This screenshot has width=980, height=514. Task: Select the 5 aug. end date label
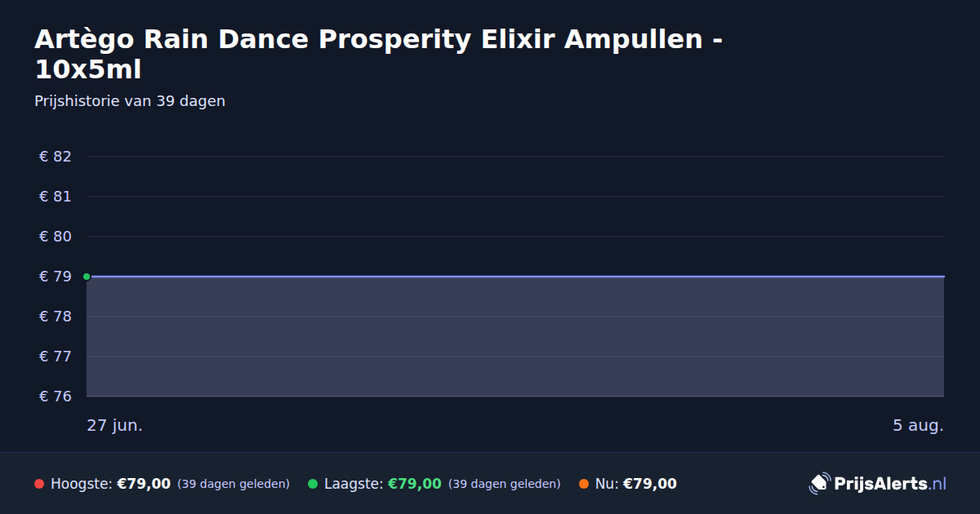click(x=918, y=425)
